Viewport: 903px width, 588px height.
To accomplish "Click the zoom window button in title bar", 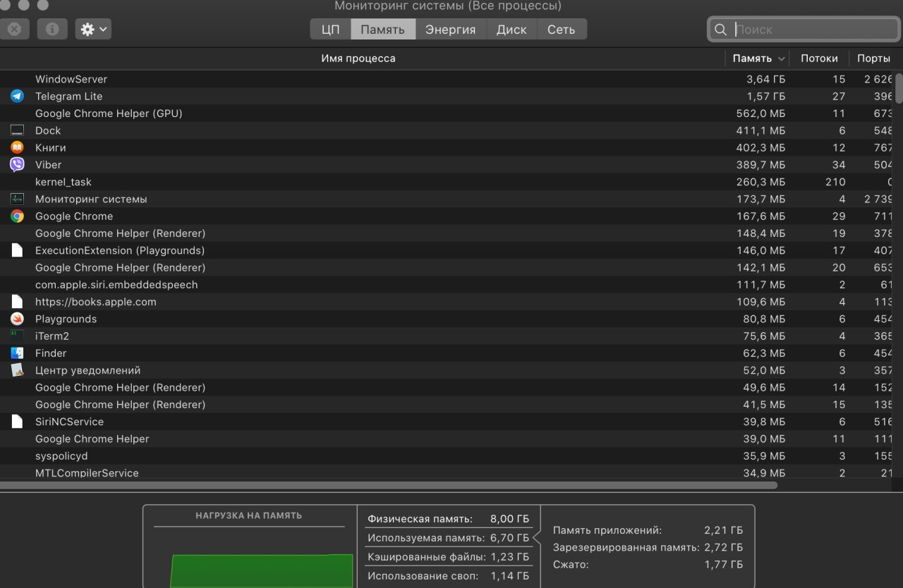I will click(x=42, y=5).
